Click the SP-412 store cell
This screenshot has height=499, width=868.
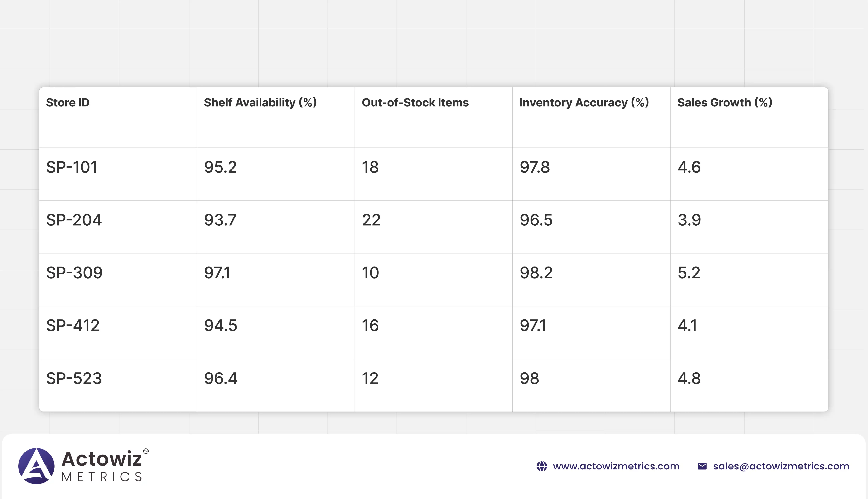click(73, 326)
